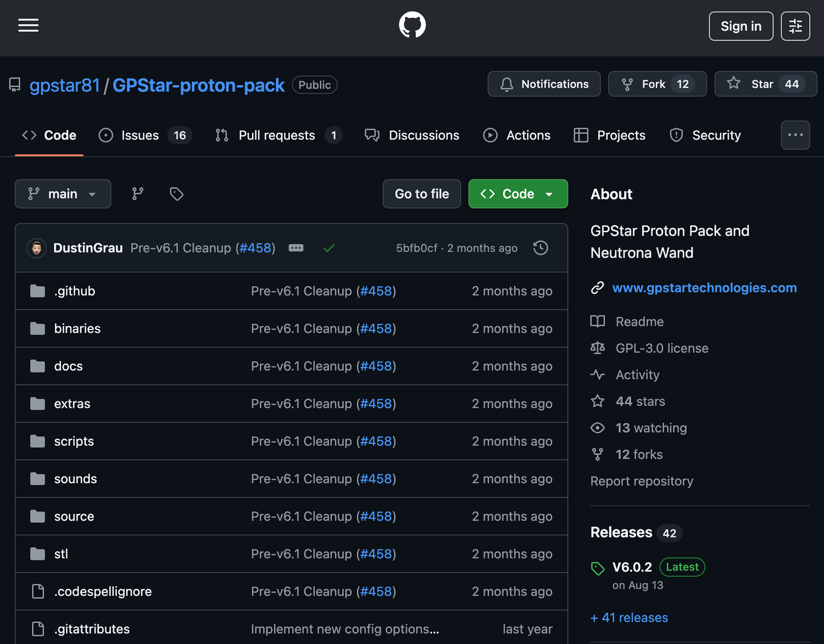Open the appearance settings sliders icon
The height and width of the screenshot is (644, 824).
(795, 26)
